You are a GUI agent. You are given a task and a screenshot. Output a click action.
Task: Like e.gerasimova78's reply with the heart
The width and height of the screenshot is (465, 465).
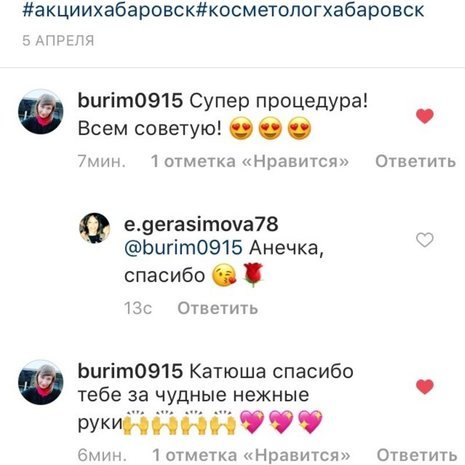pyautogui.click(x=425, y=240)
